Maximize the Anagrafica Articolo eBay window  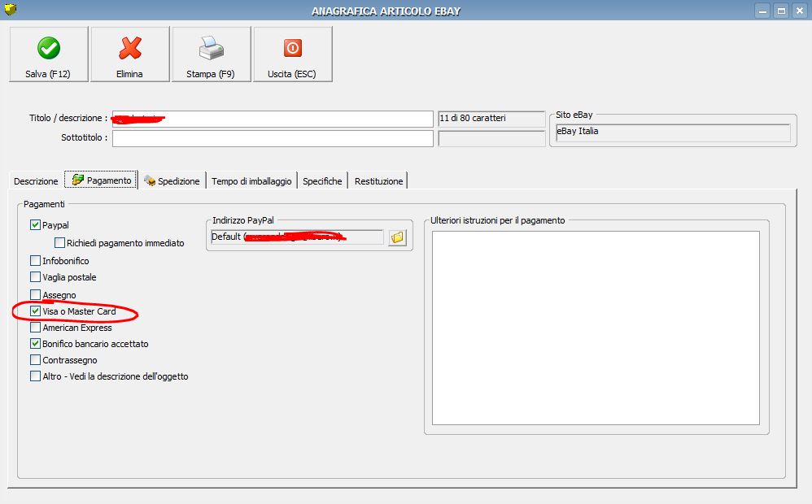point(781,11)
